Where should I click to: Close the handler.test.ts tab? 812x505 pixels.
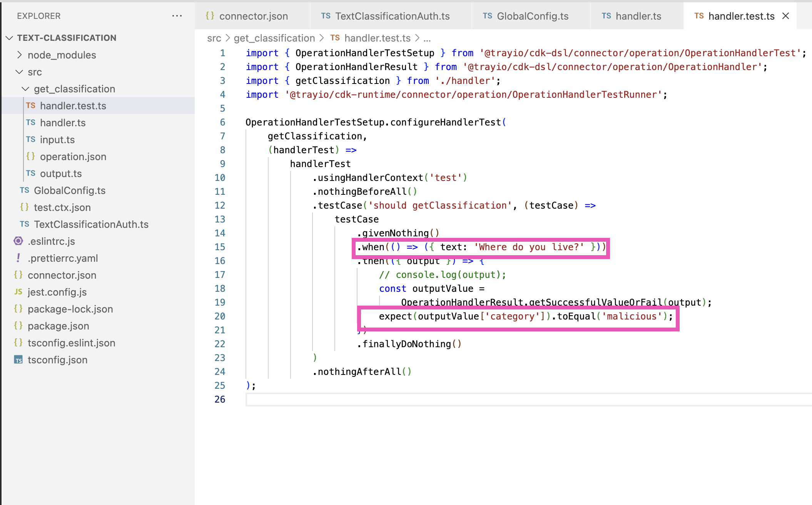(x=785, y=16)
